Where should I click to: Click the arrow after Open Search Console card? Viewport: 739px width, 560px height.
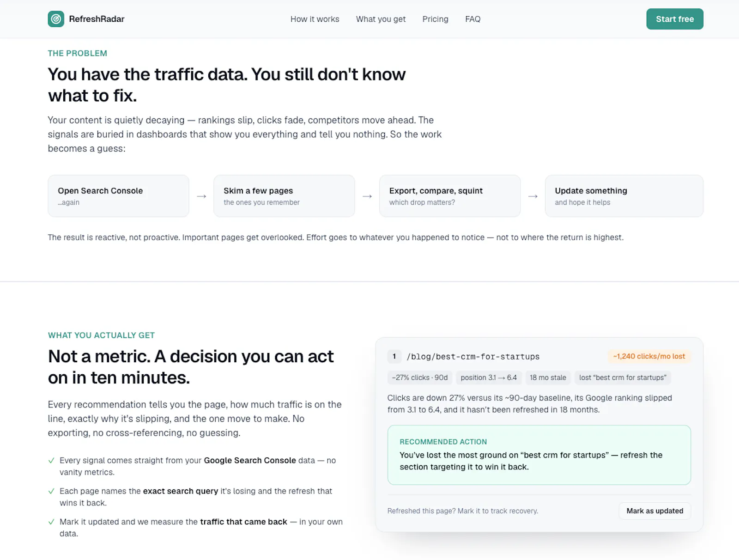coord(201,196)
